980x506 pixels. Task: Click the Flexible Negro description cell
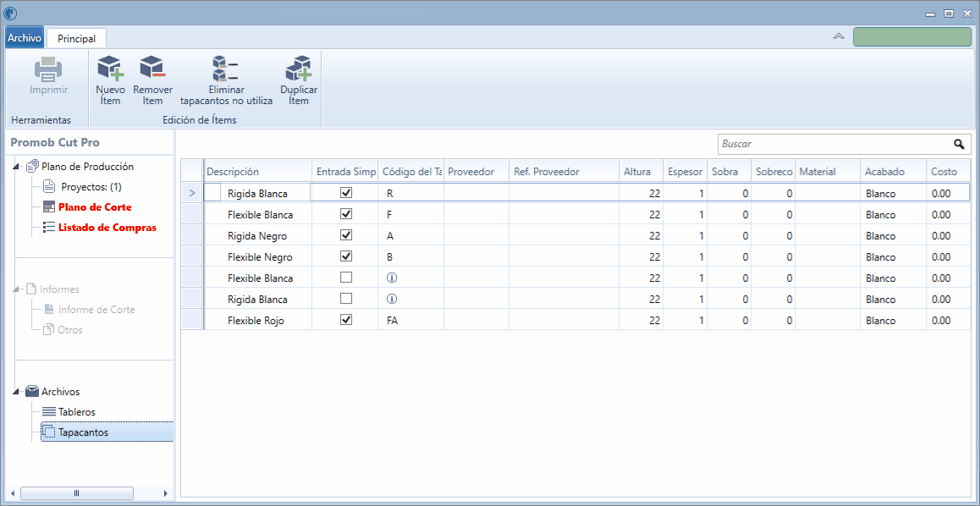258,256
